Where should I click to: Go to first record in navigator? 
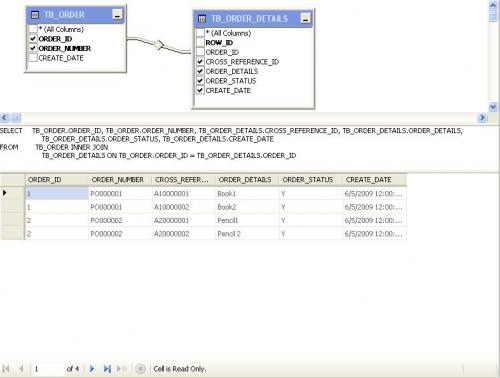[x=6, y=369]
